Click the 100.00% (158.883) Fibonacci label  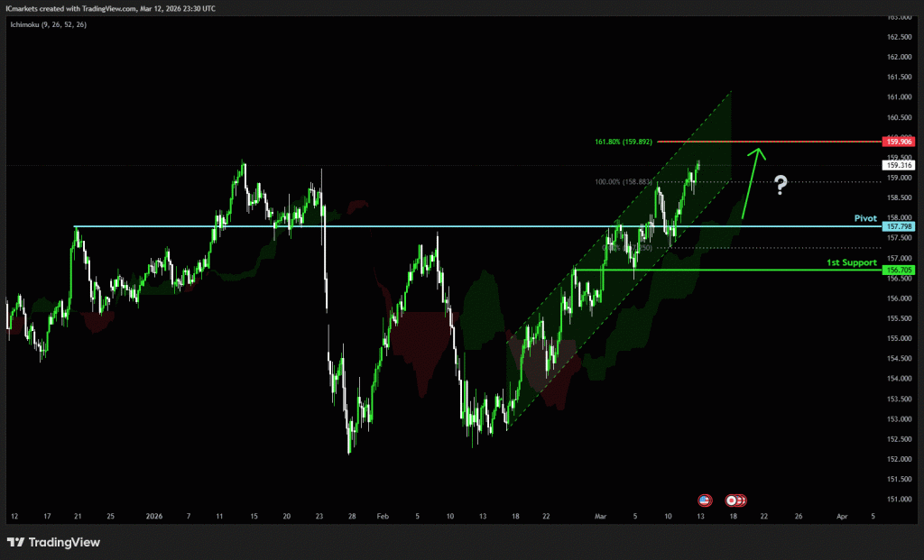[624, 181]
